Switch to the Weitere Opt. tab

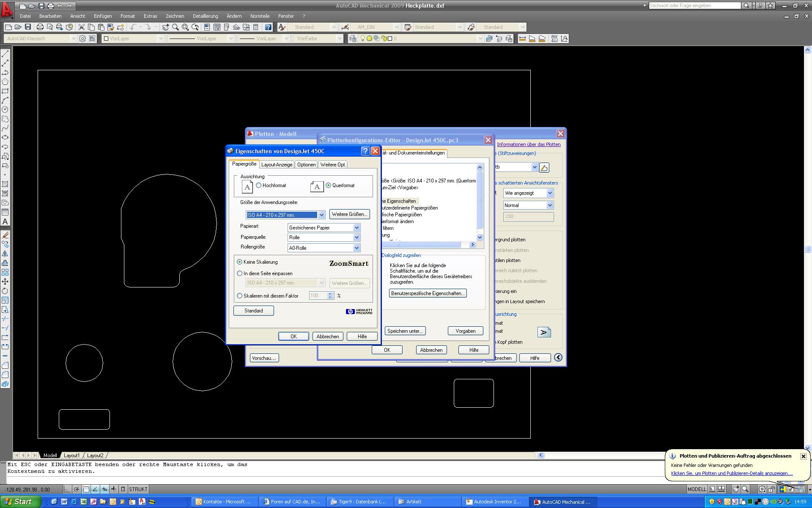coord(333,165)
